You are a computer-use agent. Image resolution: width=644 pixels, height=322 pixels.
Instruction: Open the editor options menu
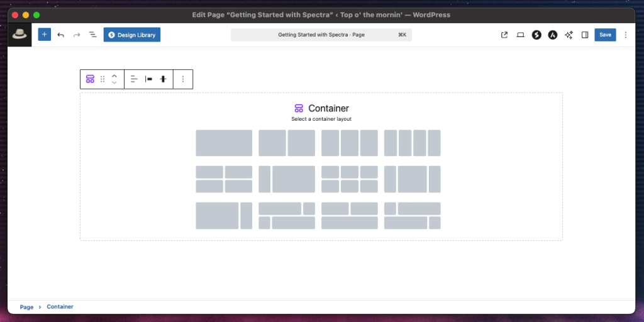pos(625,35)
